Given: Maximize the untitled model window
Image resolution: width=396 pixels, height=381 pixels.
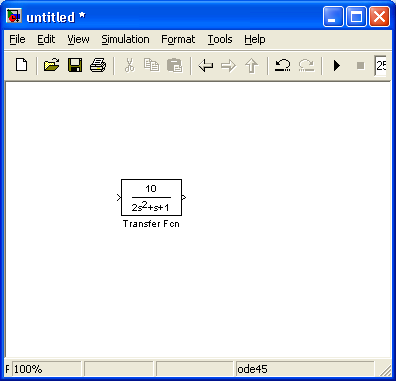Looking at the screenshot, I should pos(356,16).
